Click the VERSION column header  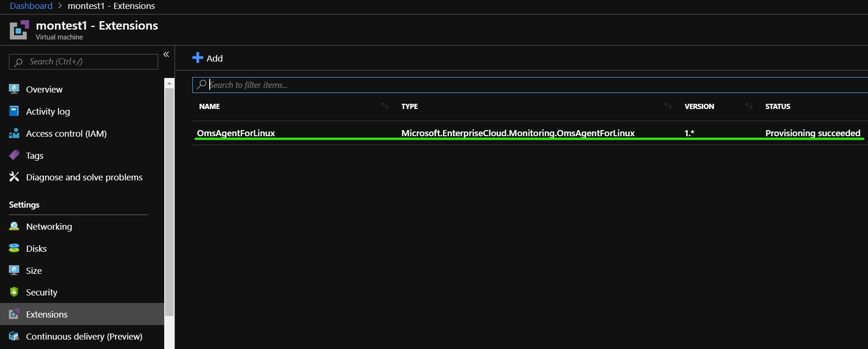(x=699, y=106)
